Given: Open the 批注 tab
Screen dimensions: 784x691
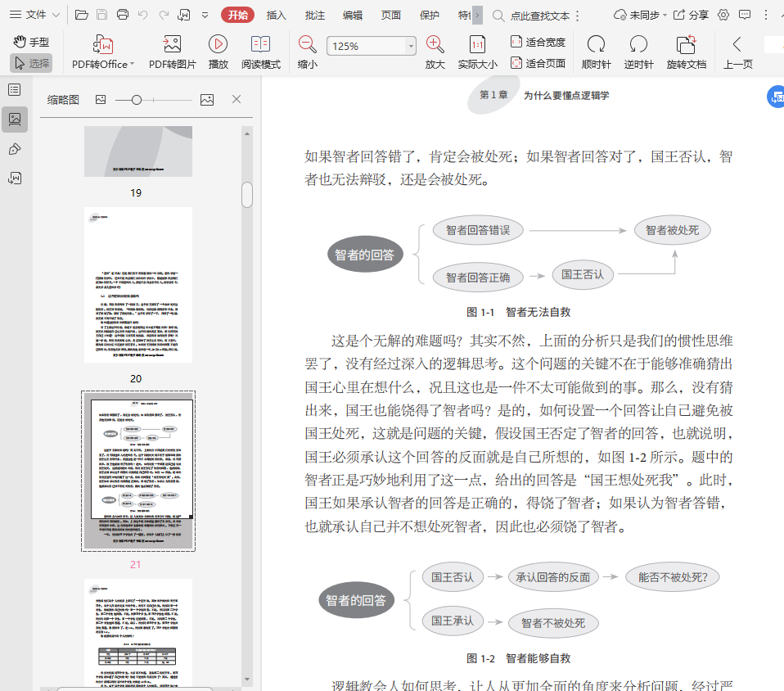Looking at the screenshot, I should click(314, 15).
